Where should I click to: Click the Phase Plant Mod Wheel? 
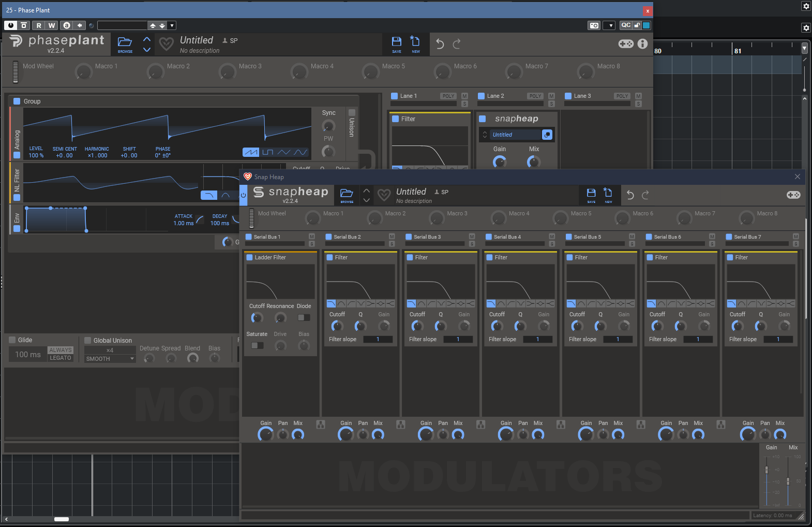click(16, 71)
